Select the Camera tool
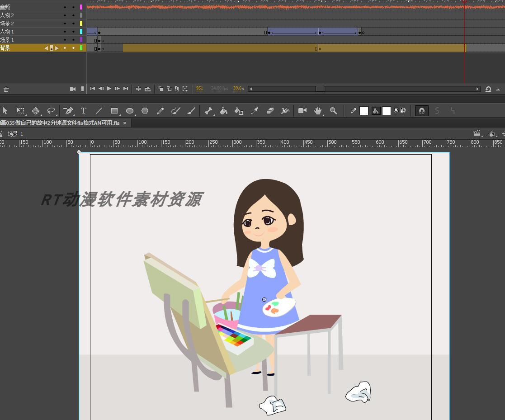505x420 pixels. pos(302,111)
